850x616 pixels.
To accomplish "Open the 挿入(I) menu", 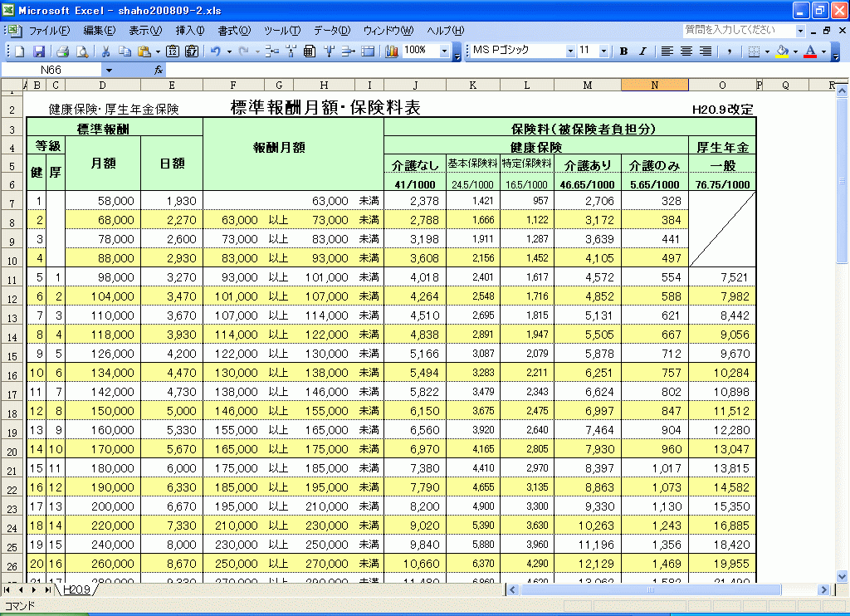I will [x=190, y=31].
